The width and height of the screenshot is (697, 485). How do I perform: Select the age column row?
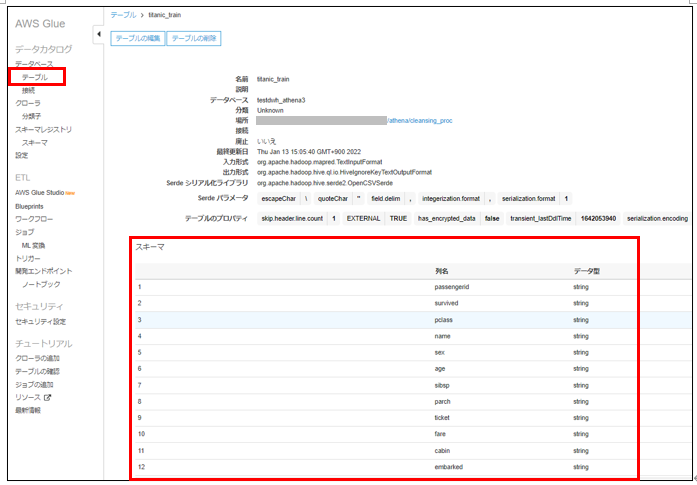[413, 369]
